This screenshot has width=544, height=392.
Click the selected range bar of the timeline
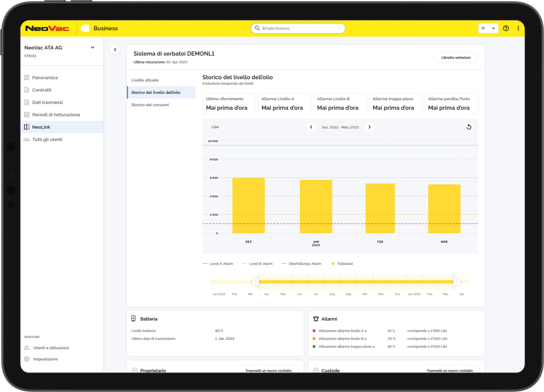point(356,282)
